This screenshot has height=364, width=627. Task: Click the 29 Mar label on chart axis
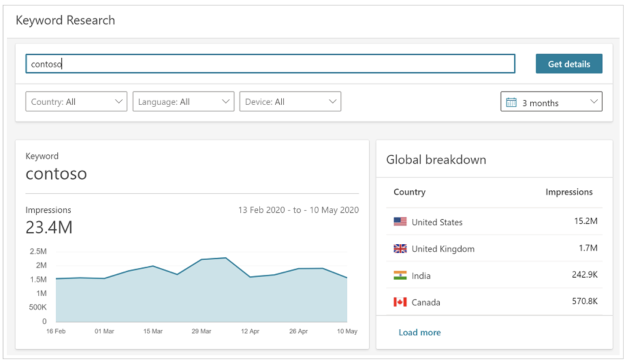(x=201, y=331)
